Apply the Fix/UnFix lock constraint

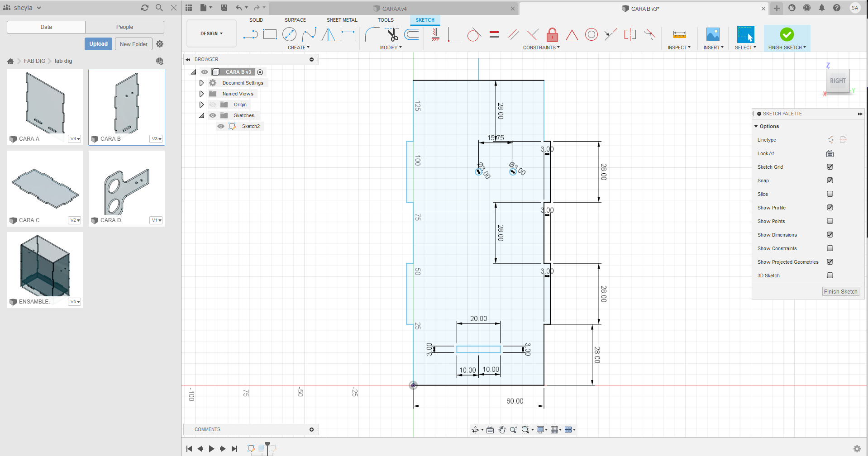pyautogui.click(x=552, y=34)
